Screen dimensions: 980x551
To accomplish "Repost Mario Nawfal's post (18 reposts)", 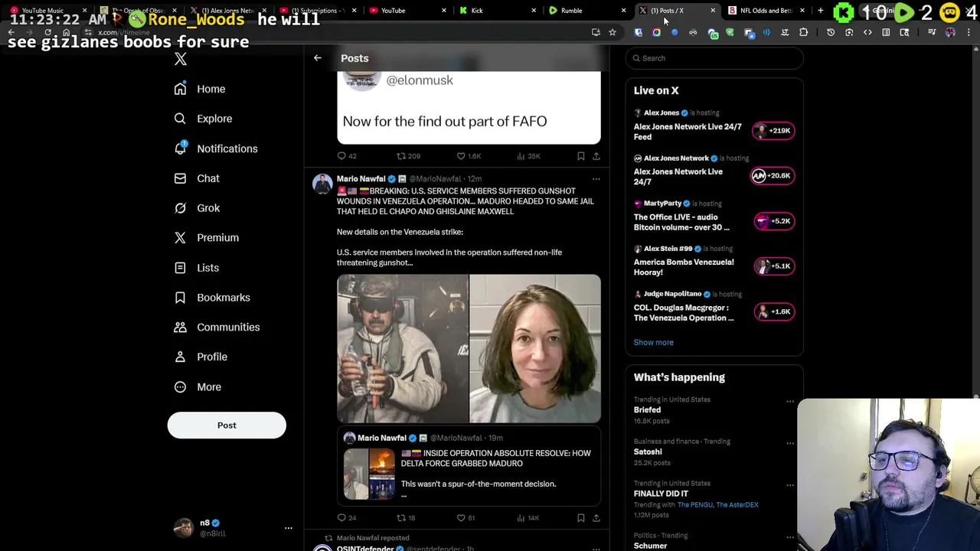I will 406,518.
